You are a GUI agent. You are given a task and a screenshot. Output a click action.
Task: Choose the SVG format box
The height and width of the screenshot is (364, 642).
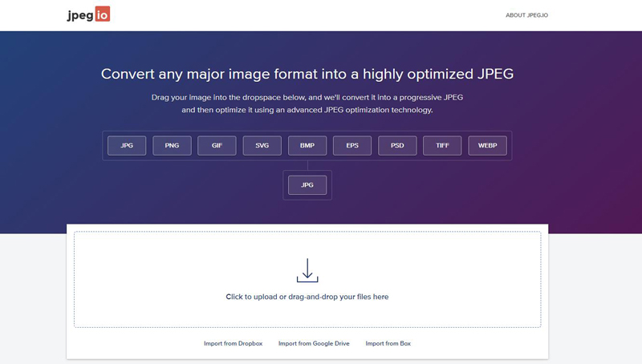coord(262,146)
